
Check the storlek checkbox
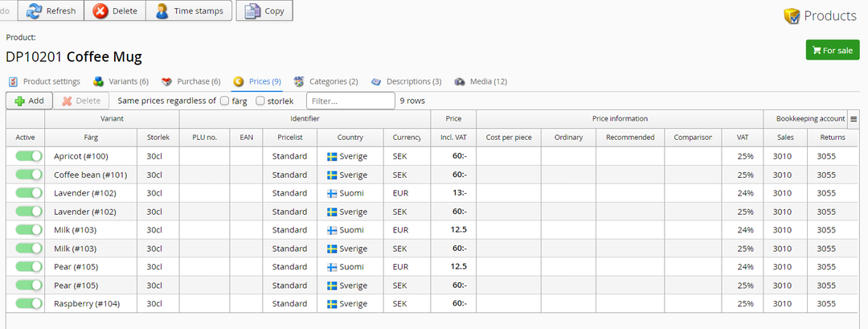point(260,101)
